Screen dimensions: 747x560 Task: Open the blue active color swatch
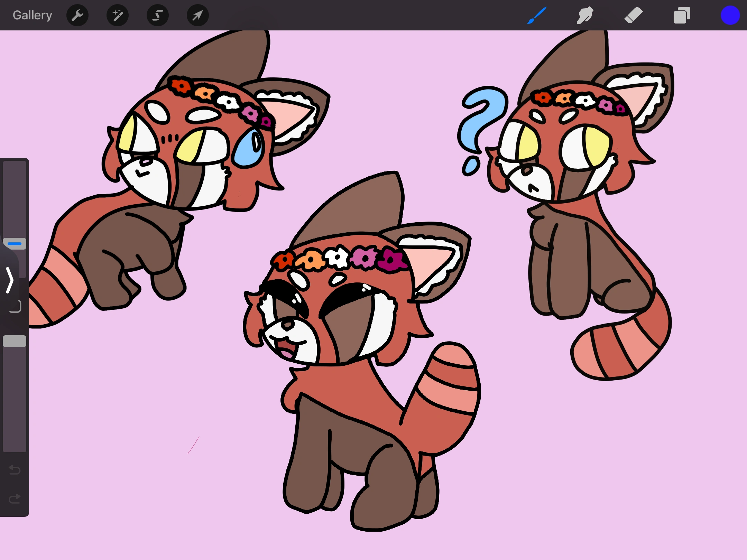tap(730, 15)
